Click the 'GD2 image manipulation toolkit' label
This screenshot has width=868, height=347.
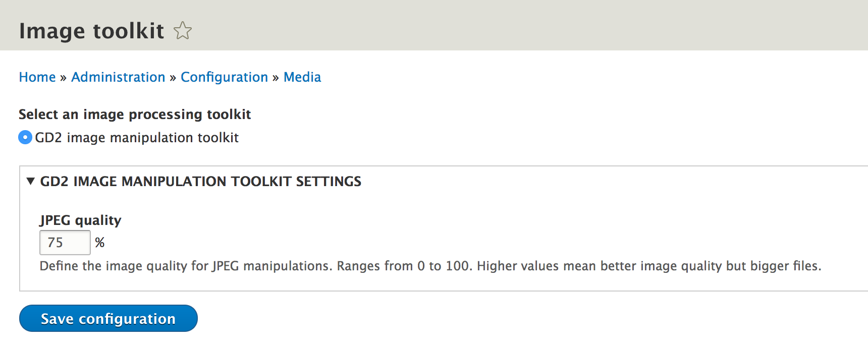136,138
